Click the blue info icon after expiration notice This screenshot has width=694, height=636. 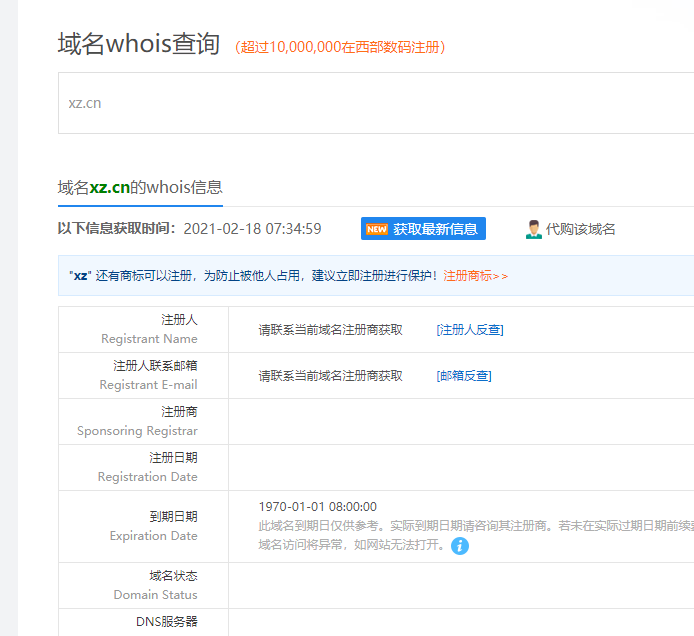[460, 546]
